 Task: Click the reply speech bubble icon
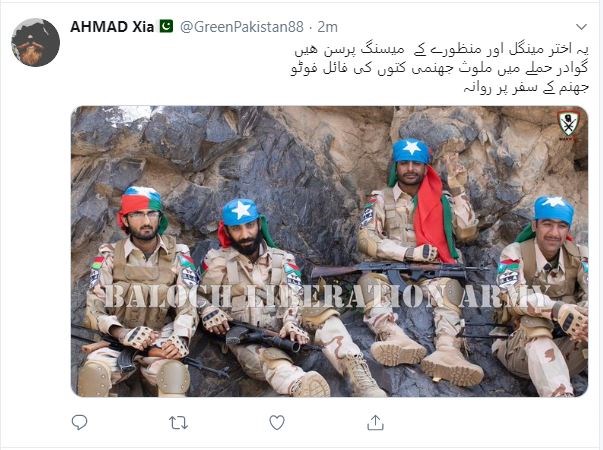pos(80,423)
